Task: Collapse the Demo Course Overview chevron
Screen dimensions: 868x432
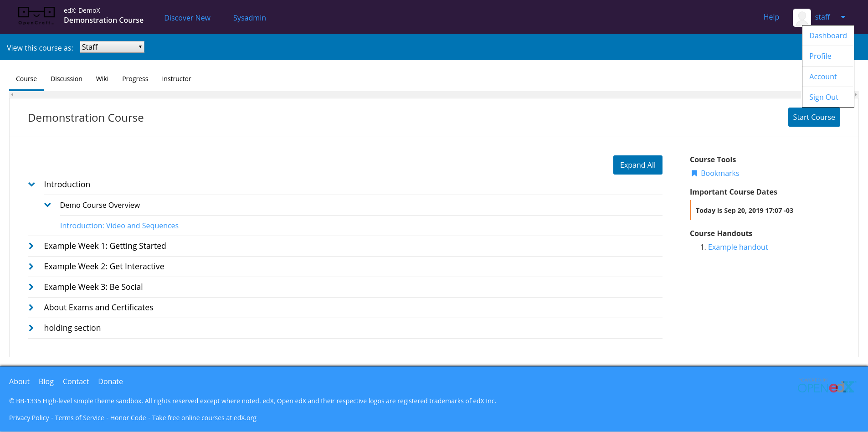Action: [47, 205]
